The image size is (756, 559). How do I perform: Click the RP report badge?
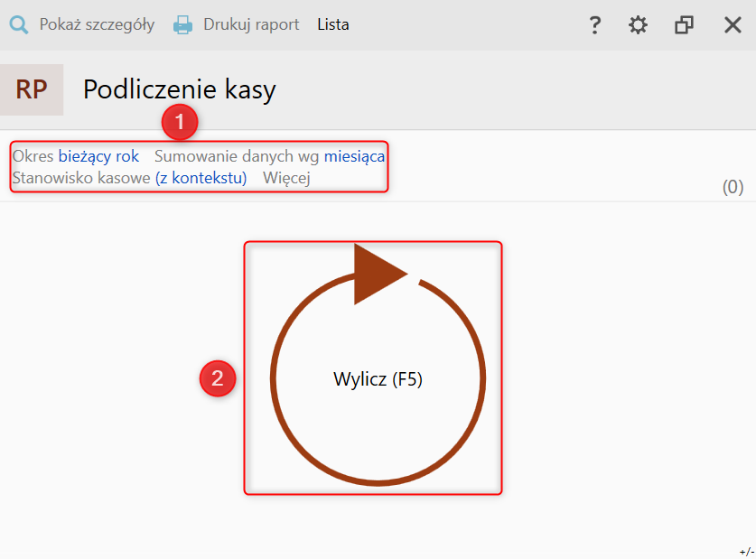tap(32, 89)
